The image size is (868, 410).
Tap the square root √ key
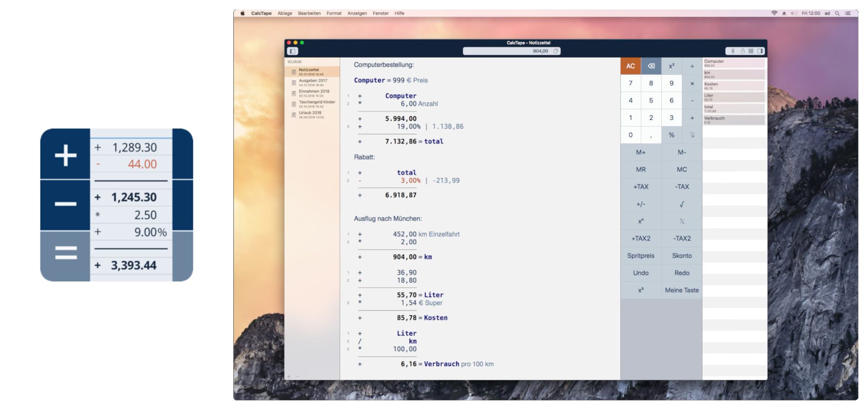(682, 204)
